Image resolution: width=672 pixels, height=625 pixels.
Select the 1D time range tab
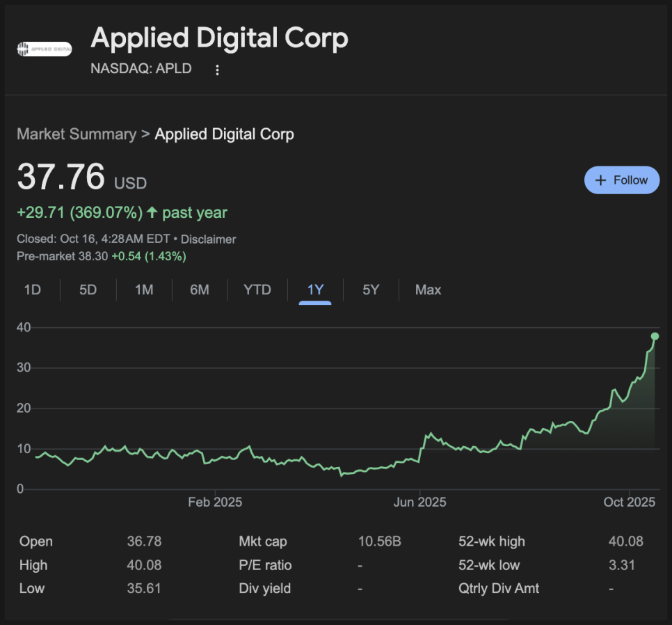[x=32, y=290]
